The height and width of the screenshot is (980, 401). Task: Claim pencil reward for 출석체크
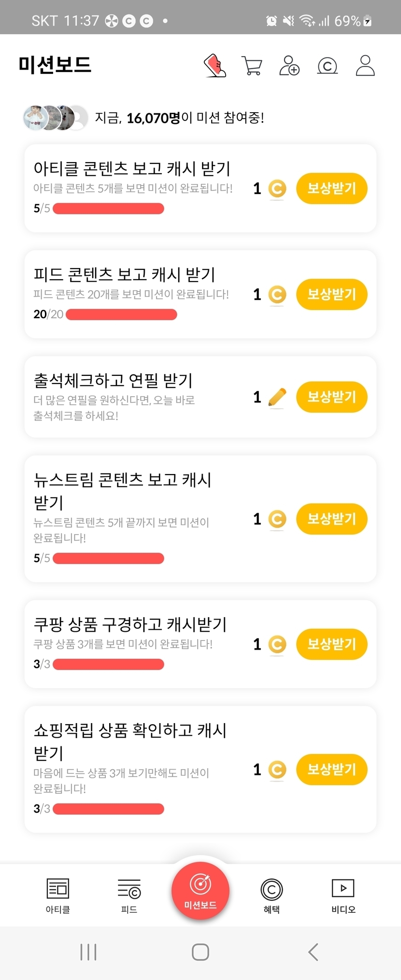tap(331, 397)
